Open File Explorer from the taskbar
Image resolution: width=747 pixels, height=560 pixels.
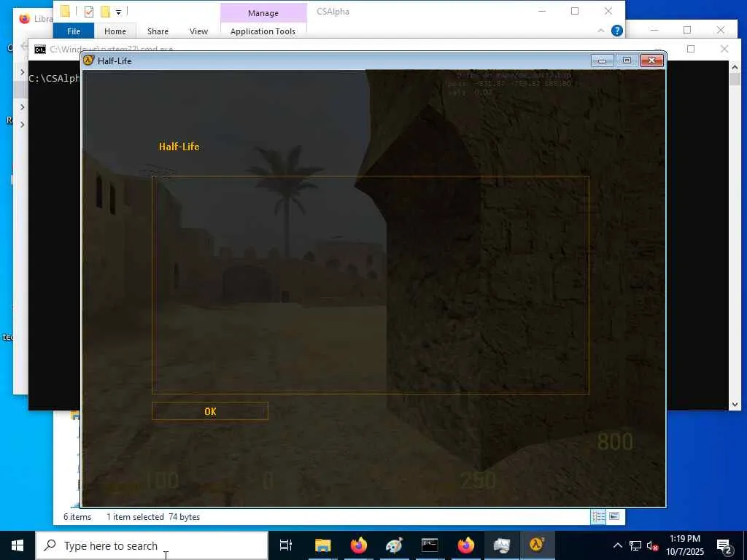click(322, 545)
